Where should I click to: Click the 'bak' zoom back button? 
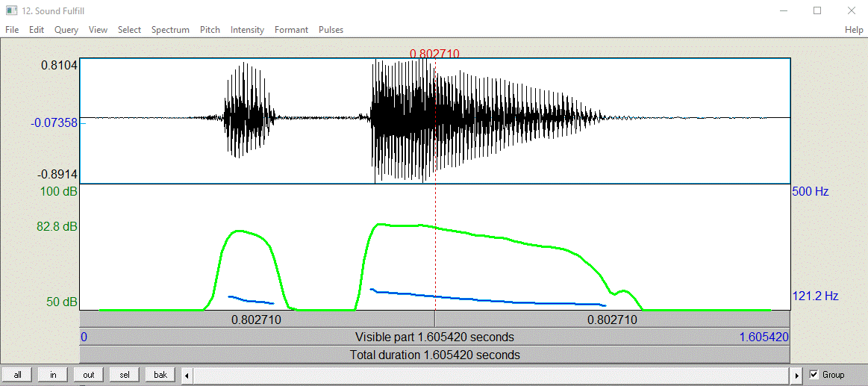point(160,375)
